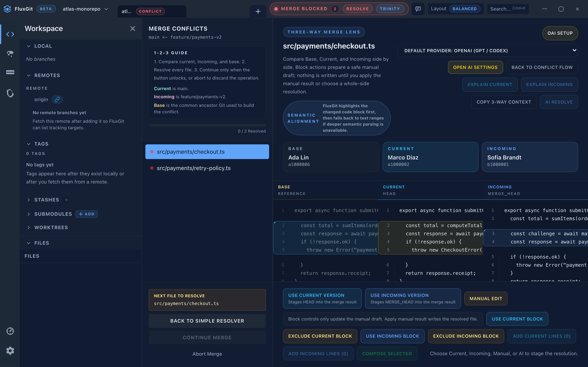The height and width of the screenshot is (367, 588).
Task: Open the atlas-monorepo repository dropdown
Action: 85,9
